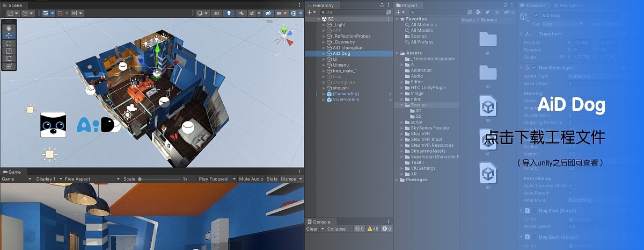Toggle 2D view mode in Scene

(216, 13)
